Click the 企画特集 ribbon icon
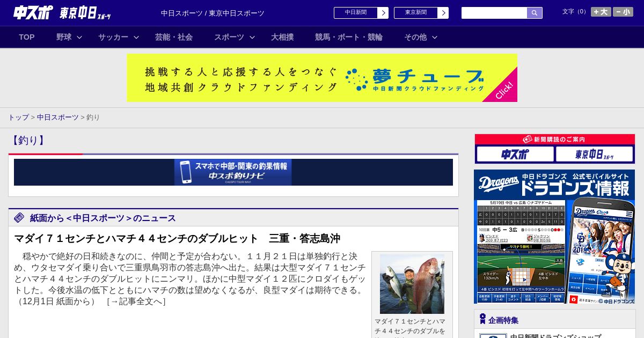 coord(482,319)
